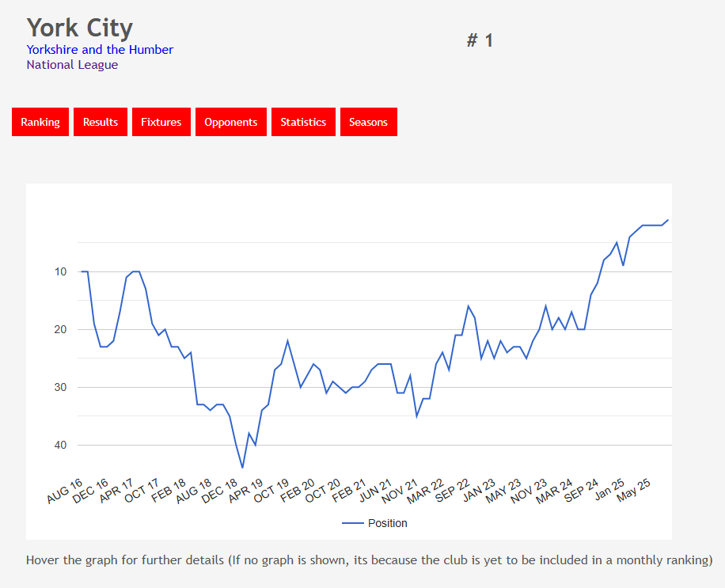Click the APR 17 axis label
This screenshot has height=588, width=725.
click(116, 491)
